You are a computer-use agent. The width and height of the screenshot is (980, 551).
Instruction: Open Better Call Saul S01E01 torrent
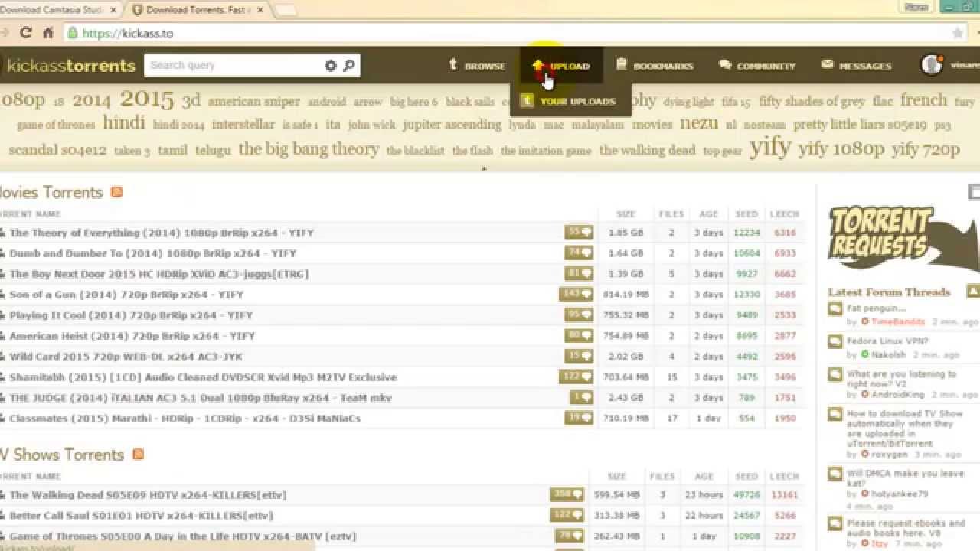pos(141,516)
